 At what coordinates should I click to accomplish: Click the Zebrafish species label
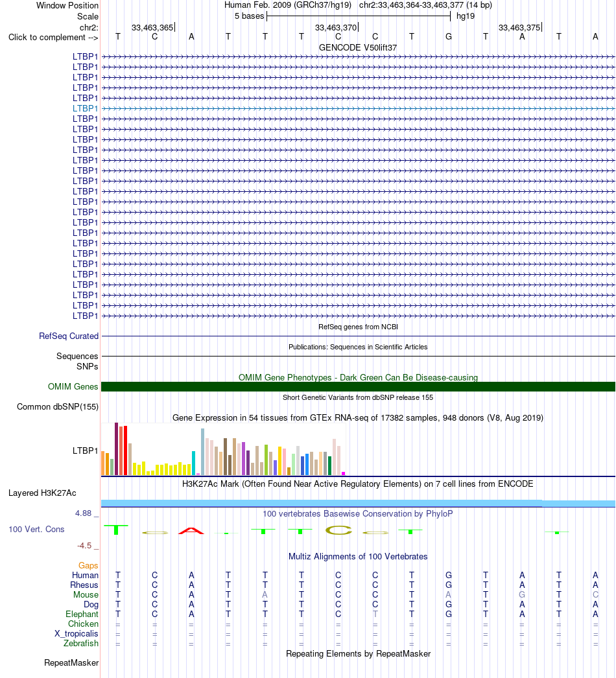[81, 644]
